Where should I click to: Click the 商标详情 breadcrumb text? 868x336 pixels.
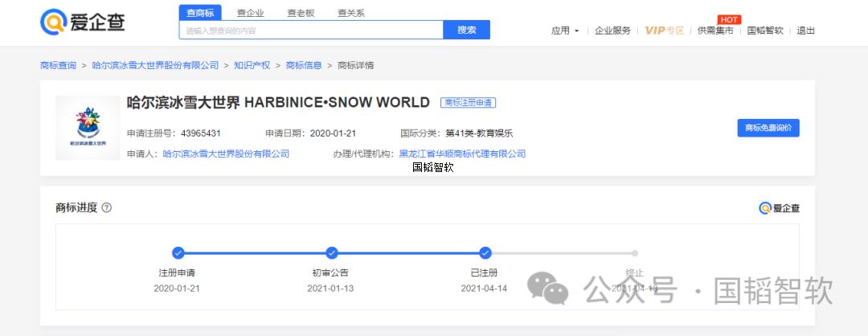pyautogui.click(x=355, y=65)
